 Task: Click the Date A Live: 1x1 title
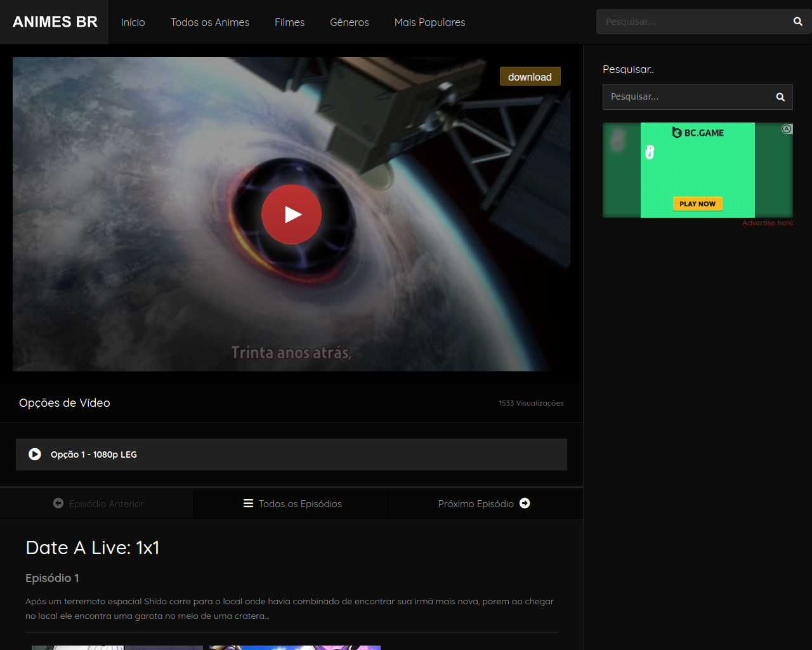tap(93, 548)
